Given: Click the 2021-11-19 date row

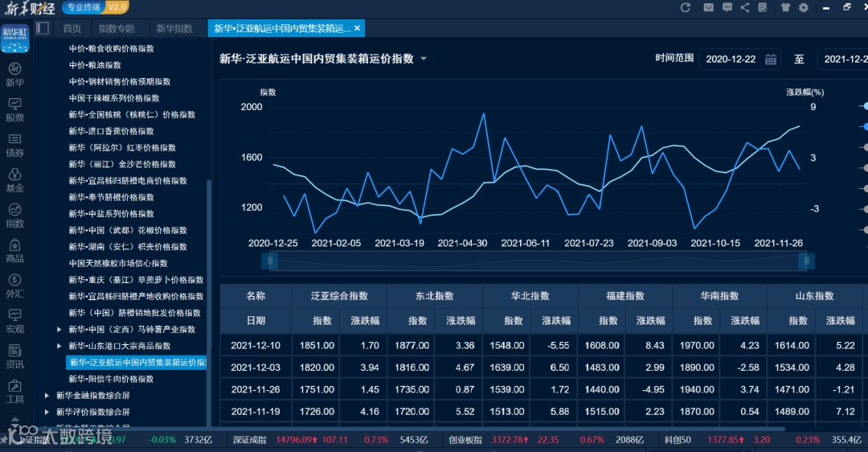Looking at the screenshot, I should [256, 412].
